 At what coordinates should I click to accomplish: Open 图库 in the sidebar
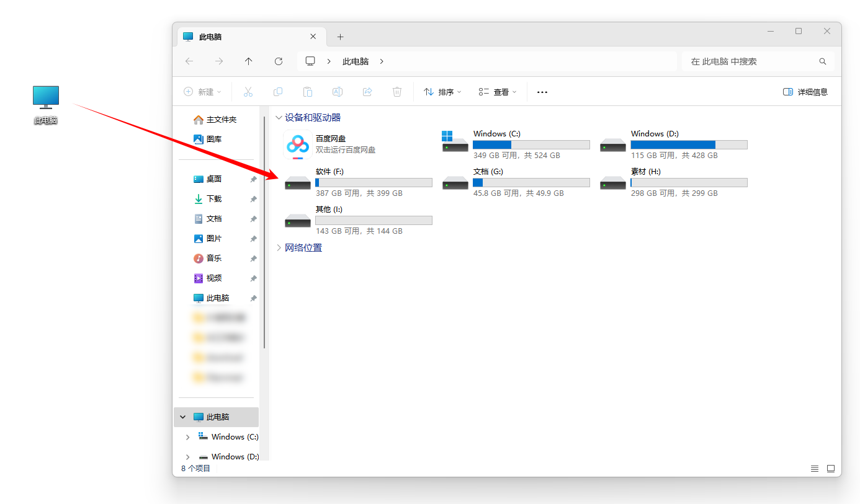pyautogui.click(x=208, y=139)
